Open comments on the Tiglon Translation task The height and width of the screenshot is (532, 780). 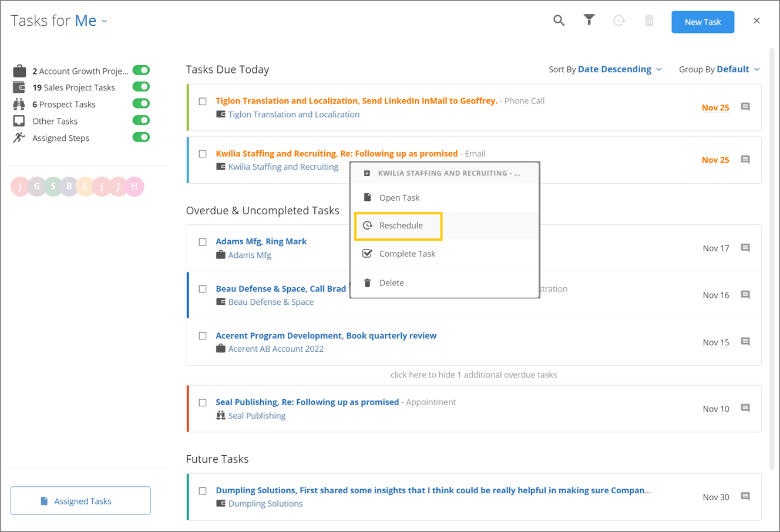click(x=745, y=106)
